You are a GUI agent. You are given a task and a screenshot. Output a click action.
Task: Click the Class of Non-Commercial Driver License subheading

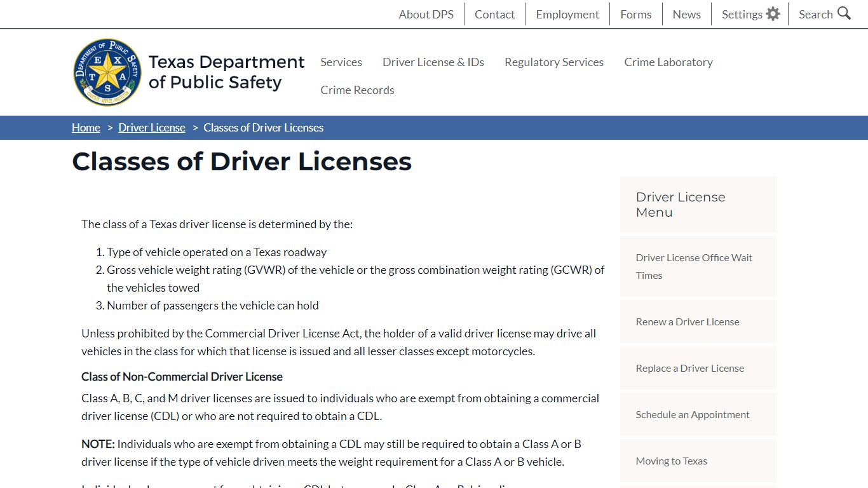182,376
